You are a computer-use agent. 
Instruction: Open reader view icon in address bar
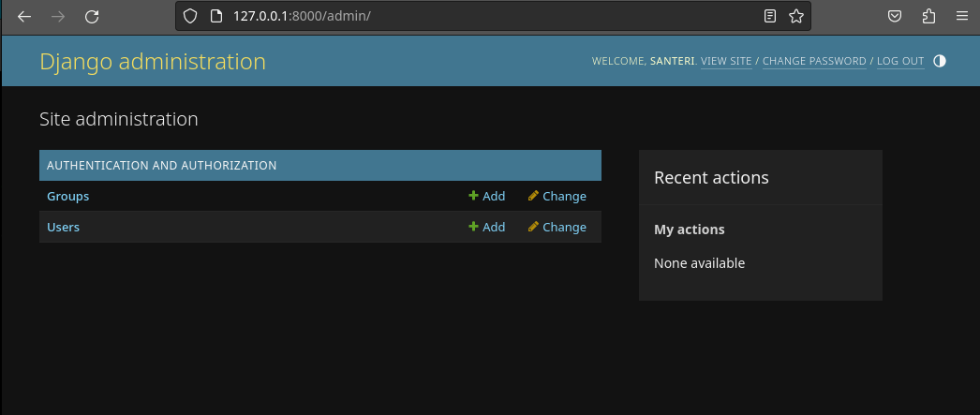770,16
